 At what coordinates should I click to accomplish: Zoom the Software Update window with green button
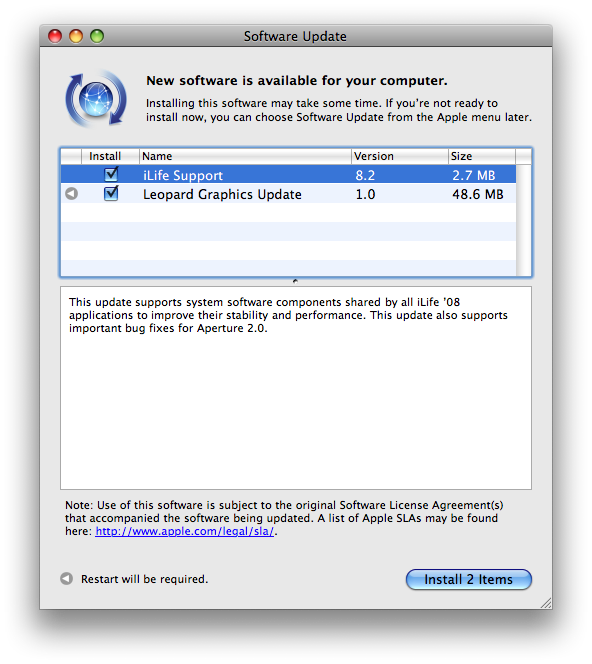pyautogui.click(x=97, y=36)
